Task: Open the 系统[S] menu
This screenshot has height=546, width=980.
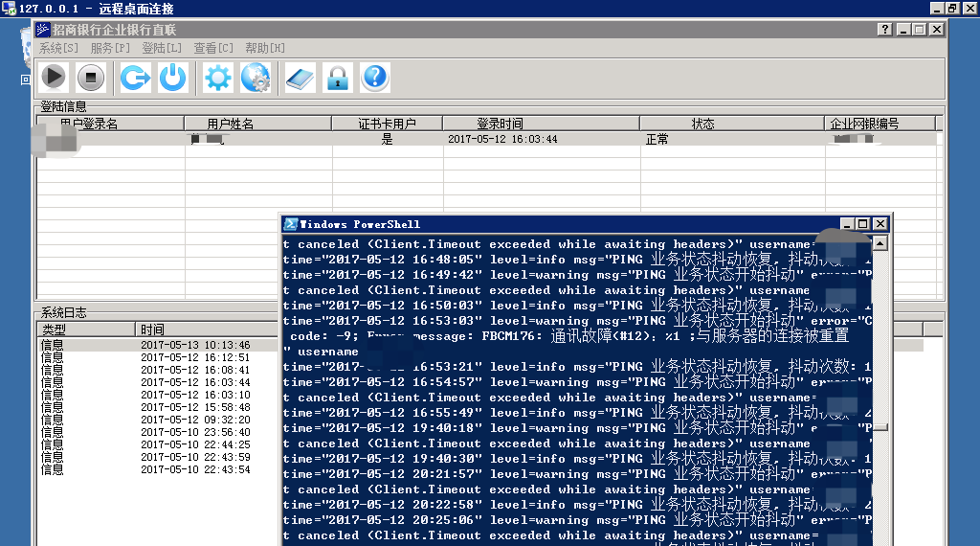Action: (59, 48)
